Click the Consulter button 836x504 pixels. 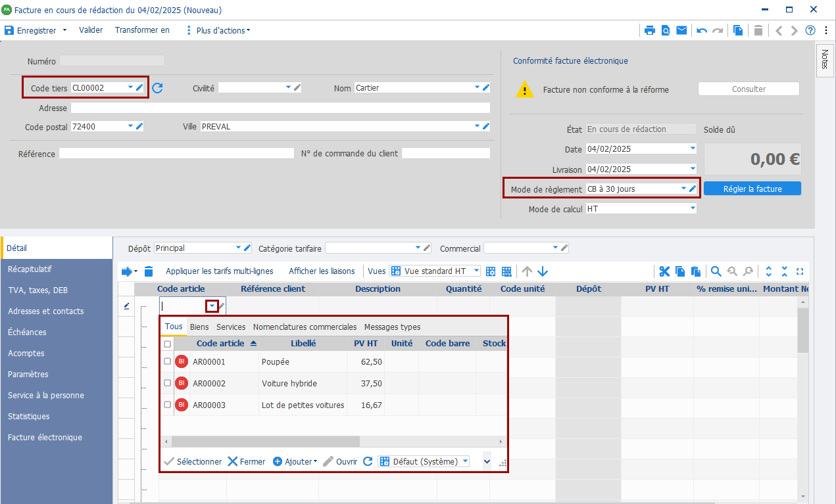(749, 89)
